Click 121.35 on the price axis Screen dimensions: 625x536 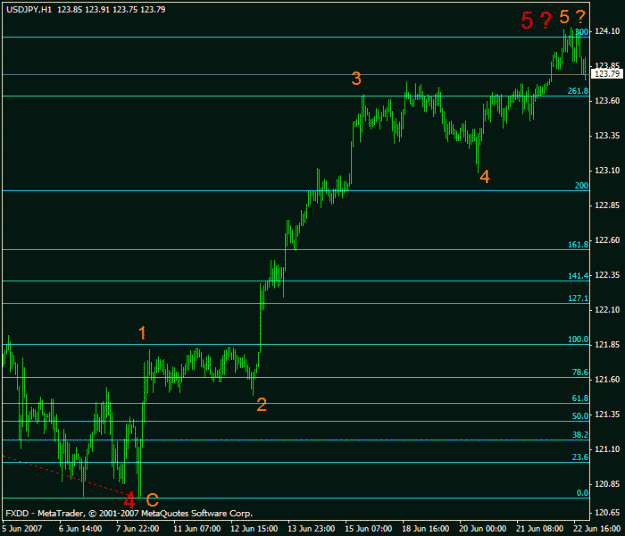[x=607, y=414]
